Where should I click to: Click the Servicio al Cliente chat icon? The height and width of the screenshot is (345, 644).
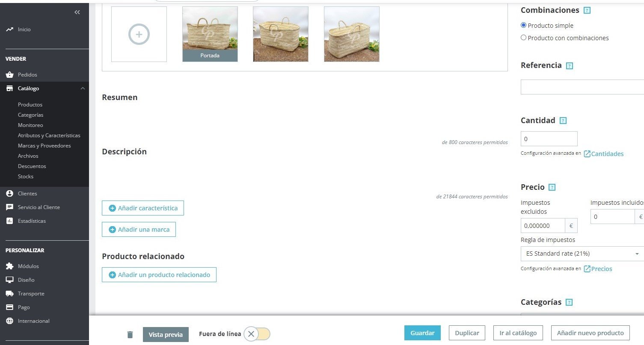click(x=9, y=207)
